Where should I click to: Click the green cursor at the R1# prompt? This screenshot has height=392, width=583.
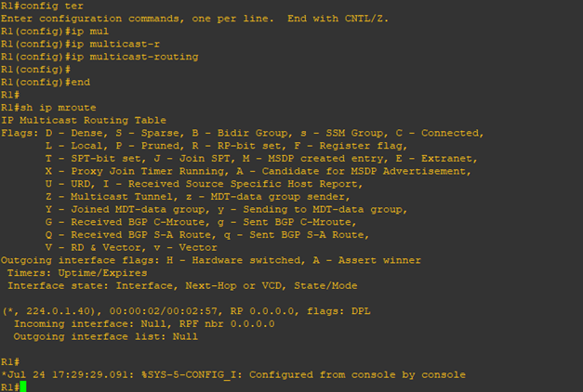(23, 386)
